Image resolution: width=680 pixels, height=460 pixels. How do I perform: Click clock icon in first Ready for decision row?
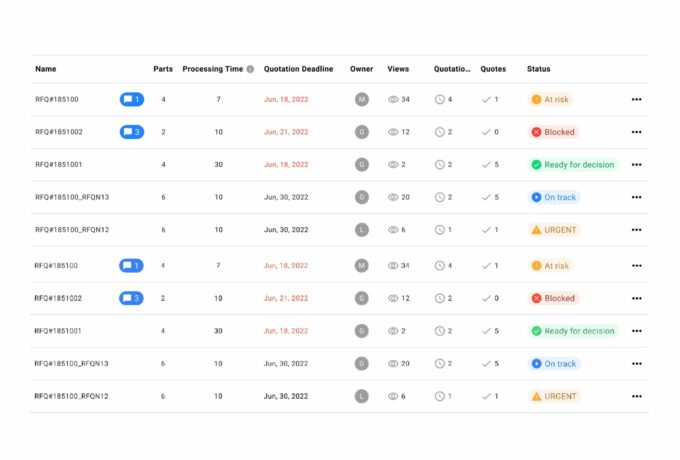pyautogui.click(x=439, y=165)
